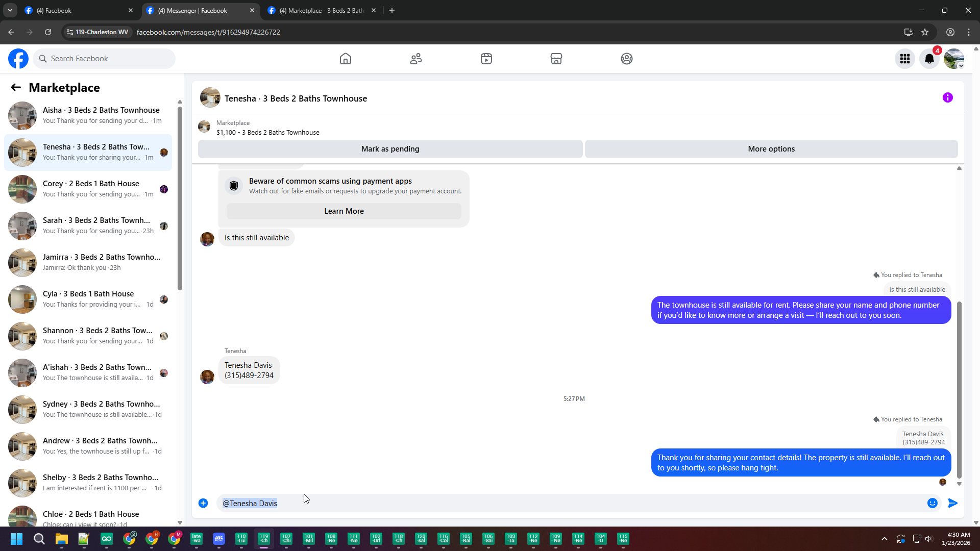Click the back arrow beside Marketplace heading
The width and height of the screenshot is (980, 551).
[16, 88]
